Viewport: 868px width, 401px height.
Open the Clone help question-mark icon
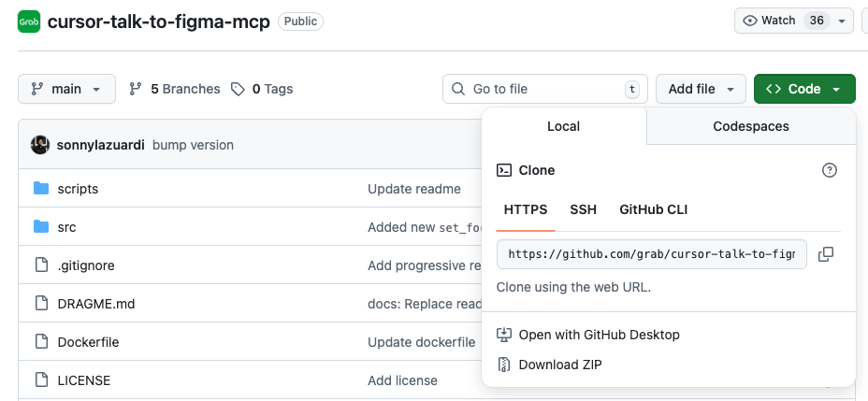coord(830,170)
